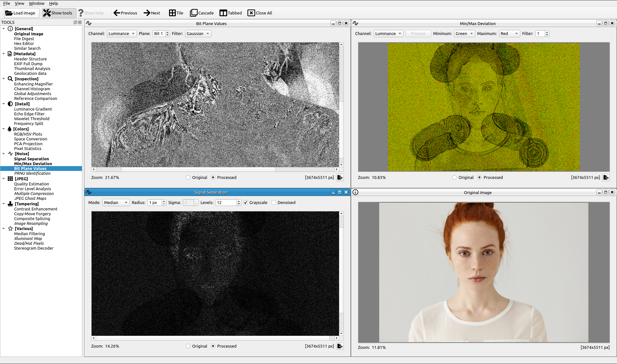
Task: Click the Cascade windows icon
Action: [x=193, y=13]
